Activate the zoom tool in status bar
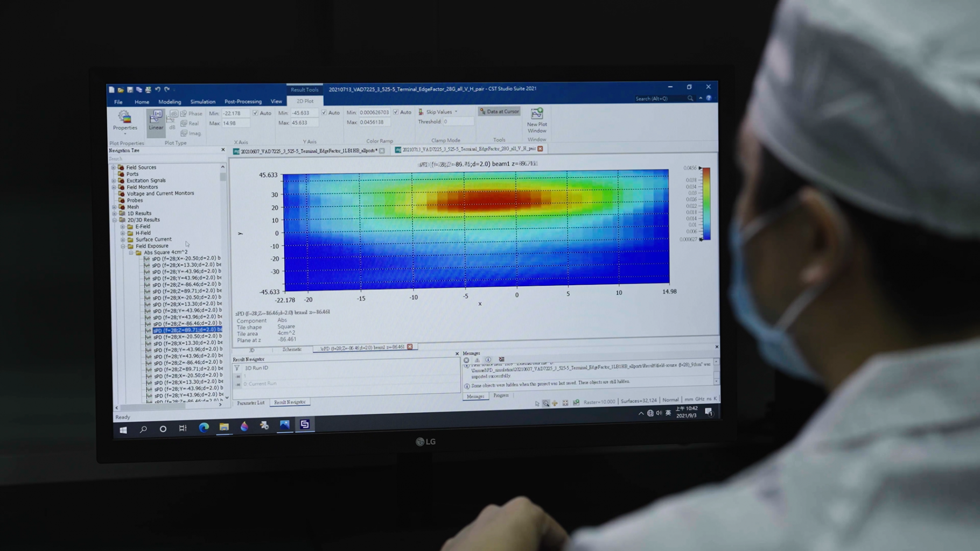980x551 pixels. point(546,403)
